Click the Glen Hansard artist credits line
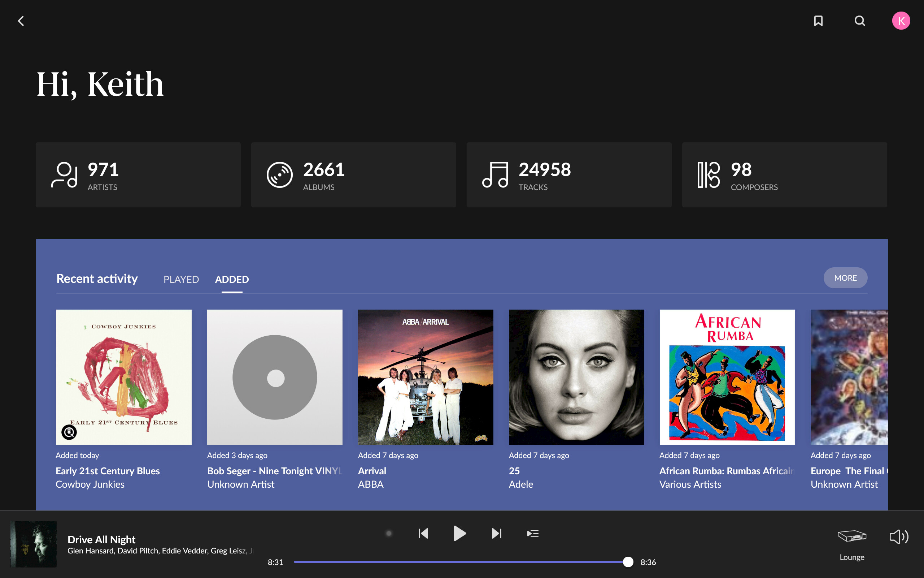 coord(160,551)
